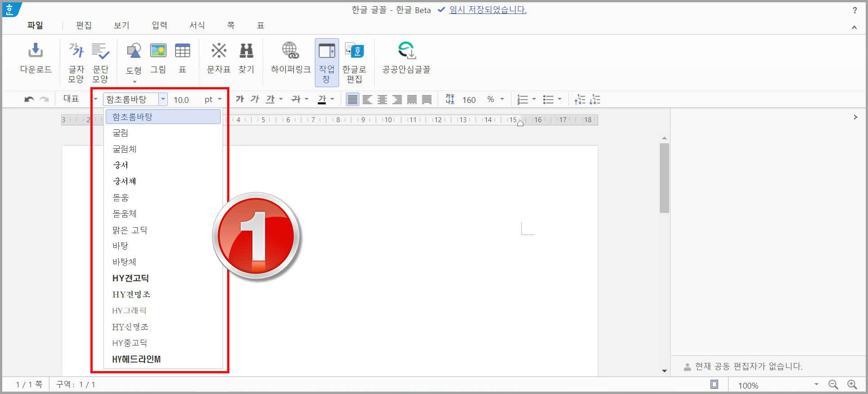Click the 공공안심글꼴 font download icon
868x394 pixels.
point(406,58)
